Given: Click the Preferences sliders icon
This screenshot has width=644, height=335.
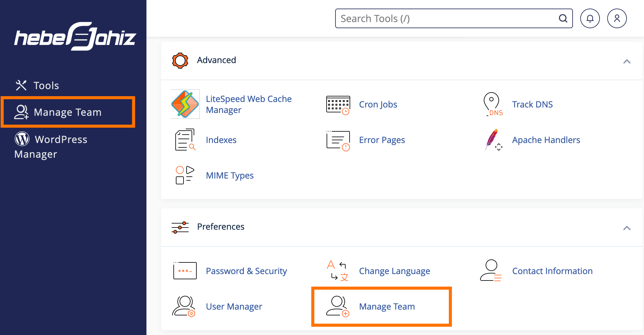Looking at the screenshot, I should click(180, 227).
